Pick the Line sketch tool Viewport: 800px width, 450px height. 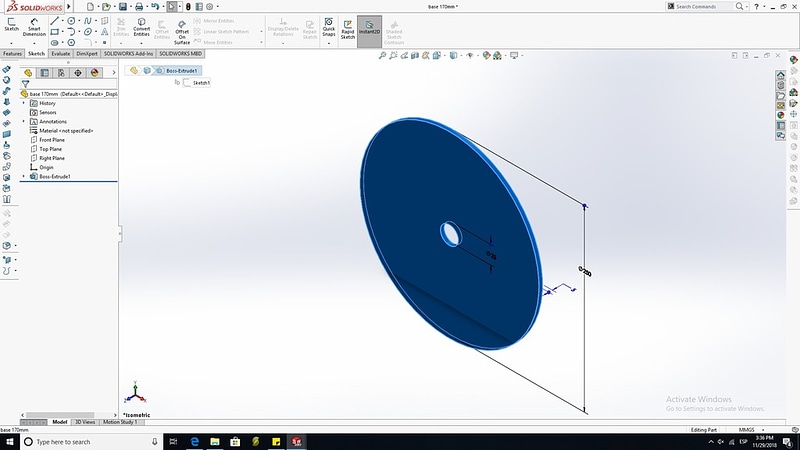coord(55,21)
